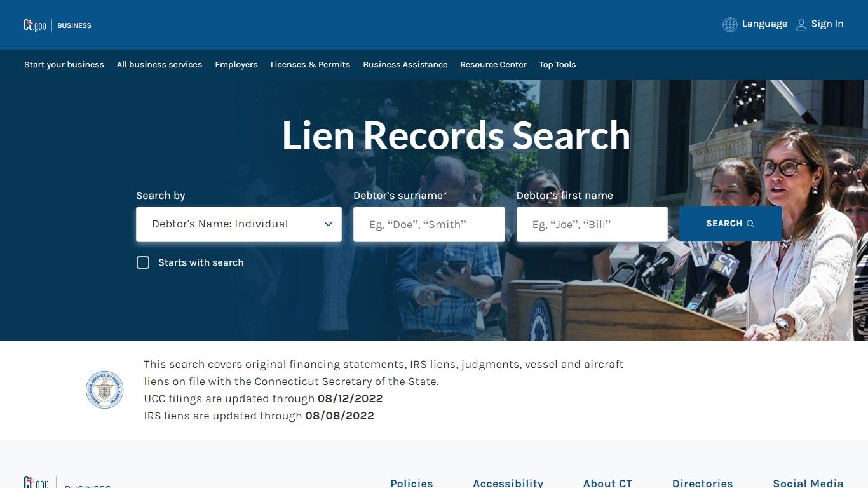Open All business services menu
This screenshot has height=488, width=868.
coord(159,65)
